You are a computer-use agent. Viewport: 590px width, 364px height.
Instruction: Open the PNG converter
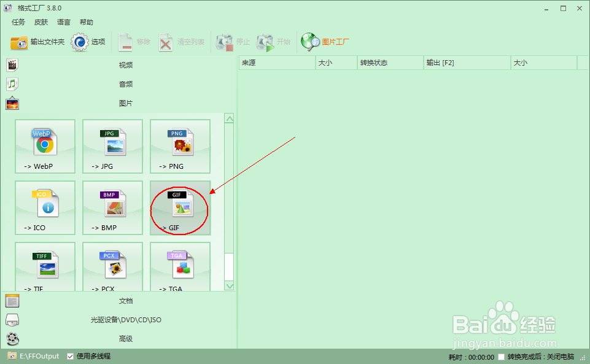click(179, 146)
